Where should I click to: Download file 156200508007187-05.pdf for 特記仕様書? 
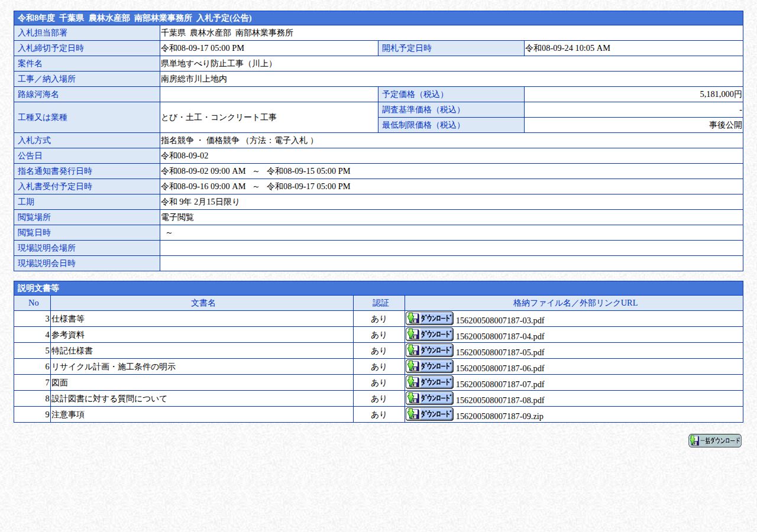429,350
